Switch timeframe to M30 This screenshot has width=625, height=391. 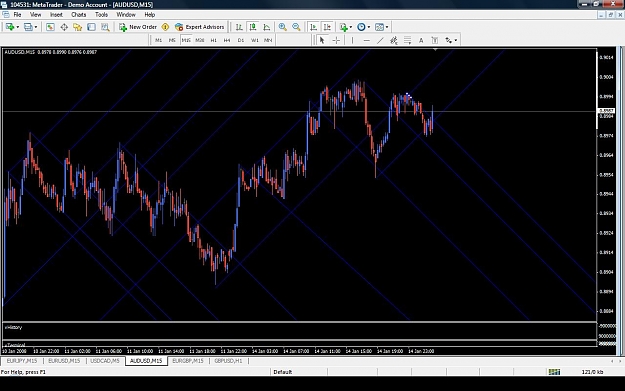pyautogui.click(x=200, y=40)
